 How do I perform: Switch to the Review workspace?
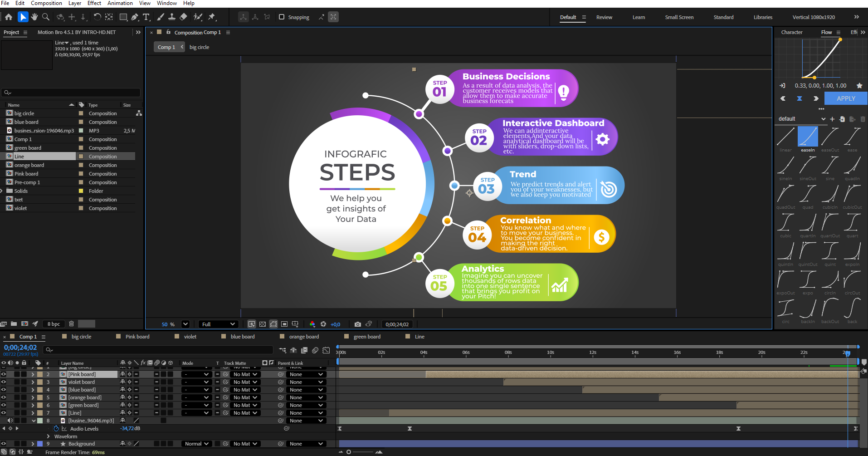[604, 17]
